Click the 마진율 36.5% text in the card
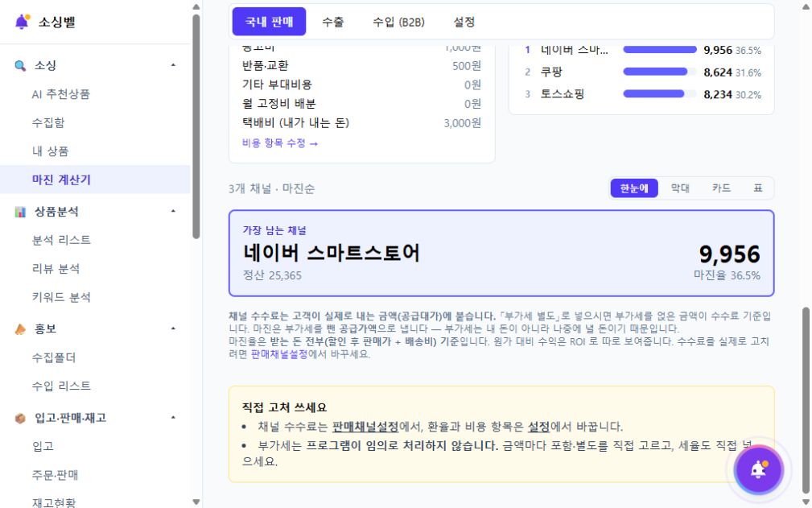Image resolution: width=812 pixels, height=508 pixels. point(727,275)
